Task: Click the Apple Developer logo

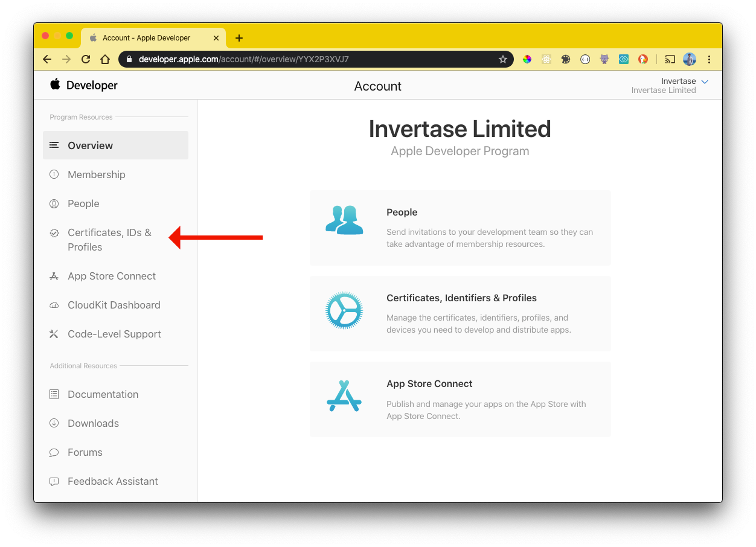Action: (83, 85)
